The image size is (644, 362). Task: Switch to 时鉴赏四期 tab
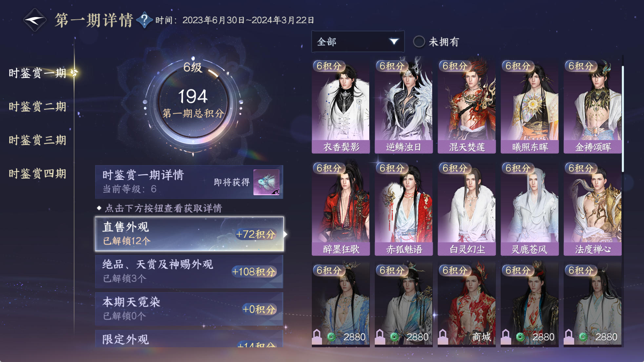(x=37, y=173)
